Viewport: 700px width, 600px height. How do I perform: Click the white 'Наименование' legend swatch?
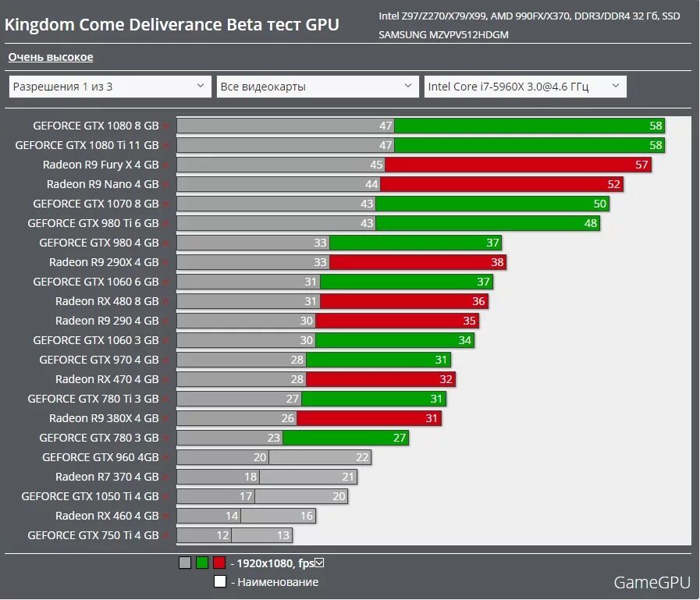click(219, 581)
